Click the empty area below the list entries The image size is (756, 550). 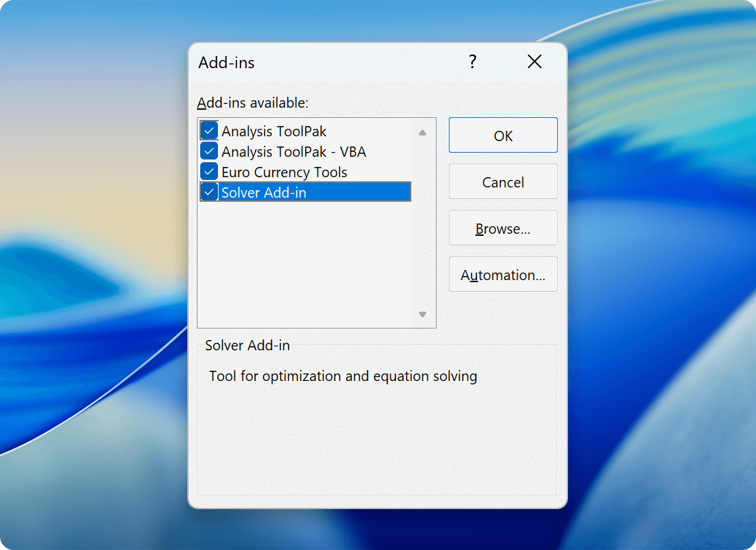point(306,259)
